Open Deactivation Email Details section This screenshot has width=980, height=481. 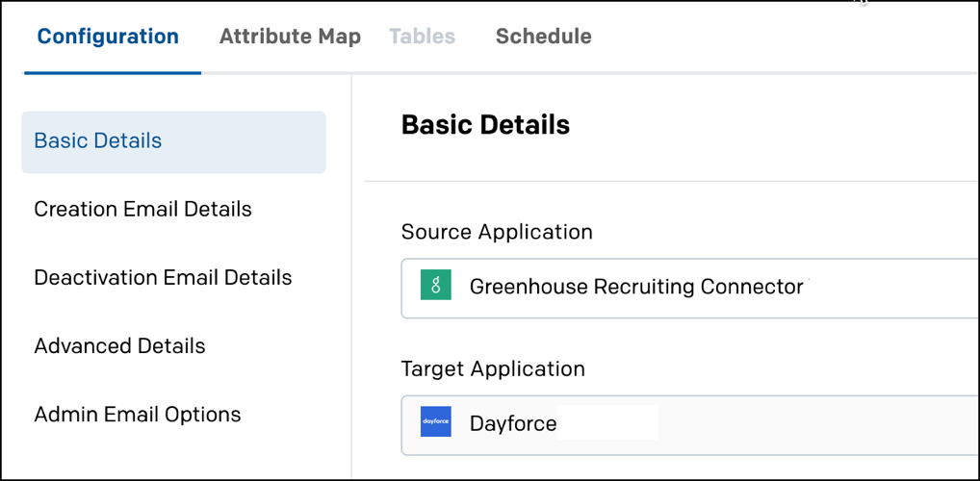point(163,277)
